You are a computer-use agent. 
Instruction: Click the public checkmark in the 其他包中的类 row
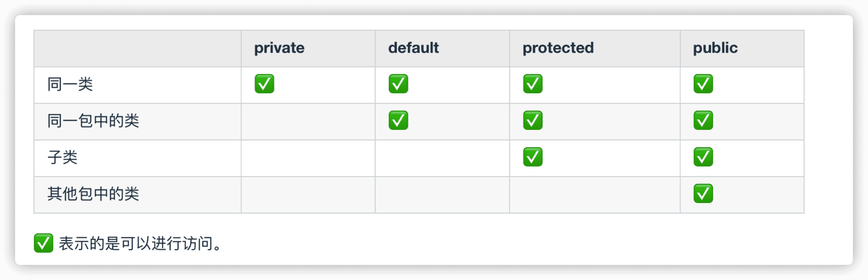point(703,193)
